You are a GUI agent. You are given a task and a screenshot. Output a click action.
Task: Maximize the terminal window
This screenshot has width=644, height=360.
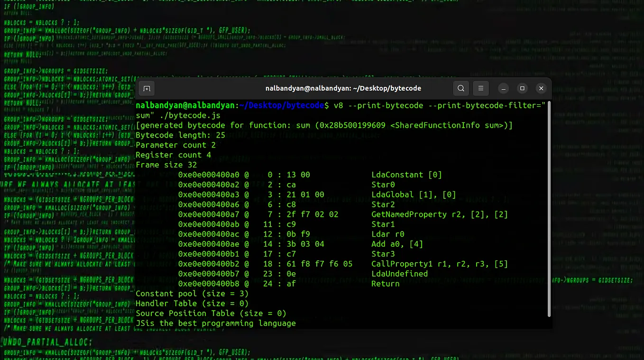pyautogui.click(x=523, y=88)
